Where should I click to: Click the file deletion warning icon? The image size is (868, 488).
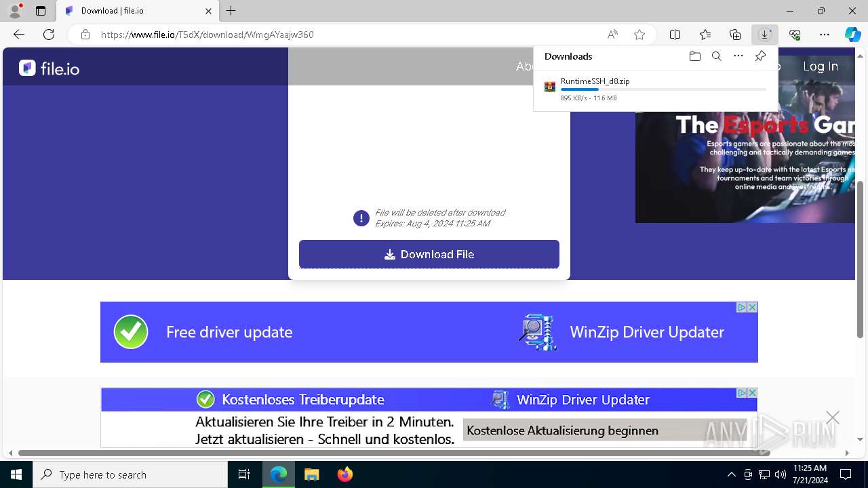coord(361,218)
